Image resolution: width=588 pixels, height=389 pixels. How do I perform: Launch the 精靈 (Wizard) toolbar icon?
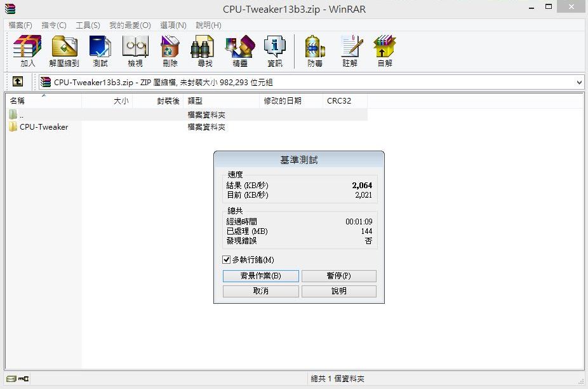click(x=240, y=51)
